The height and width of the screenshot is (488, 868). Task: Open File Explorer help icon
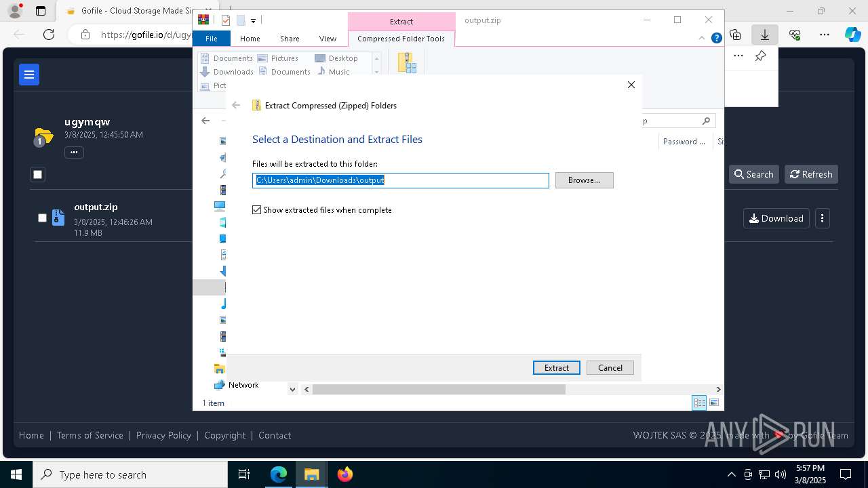(x=716, y=38)
